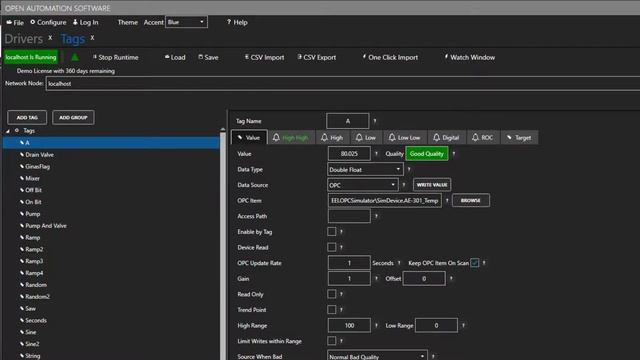The image size is (640, 360).
Task: Open the Target tab
Action: (x=519, y=138)
